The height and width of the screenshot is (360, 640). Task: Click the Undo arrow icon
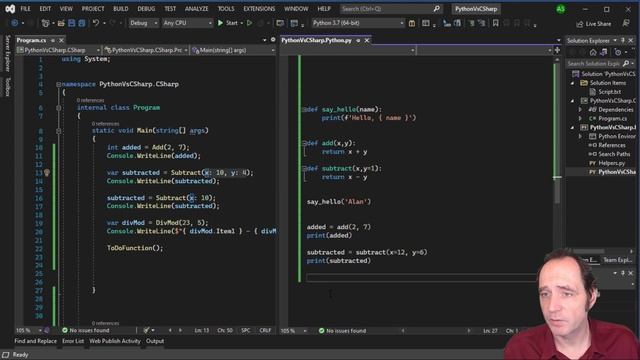[96, 23]
